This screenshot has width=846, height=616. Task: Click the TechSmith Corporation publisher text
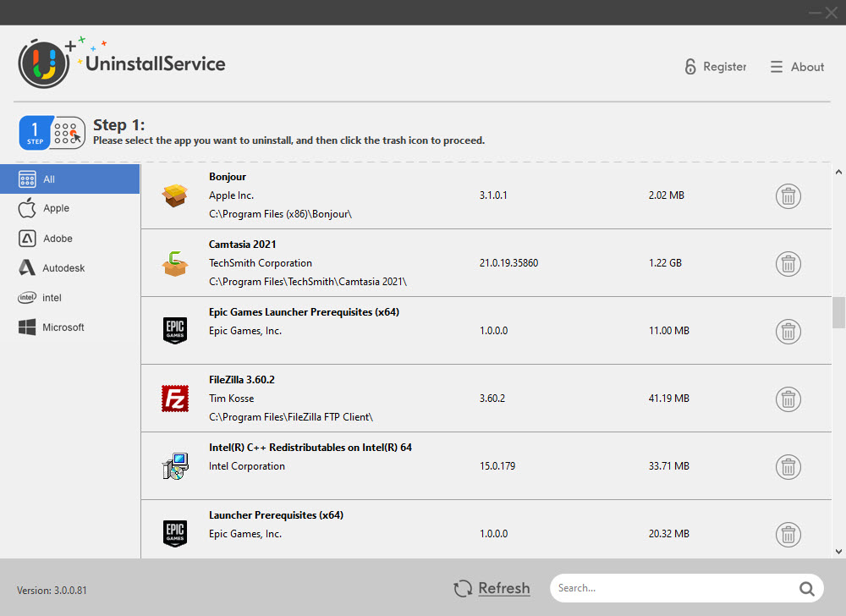tap(260, 263)
